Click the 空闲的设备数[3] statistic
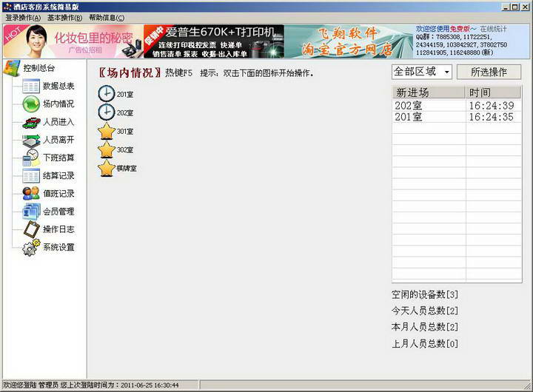The width and height of the screenshot is (533, 392). [x=425, y=294]
